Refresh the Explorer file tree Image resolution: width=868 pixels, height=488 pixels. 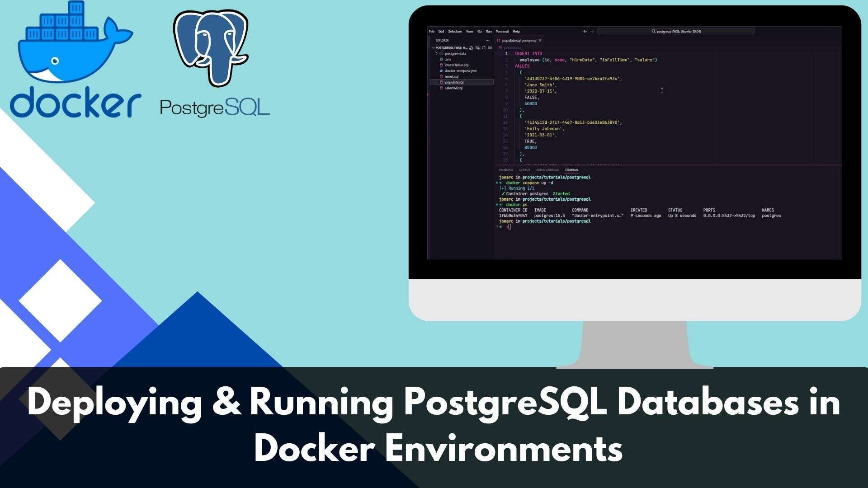click(484, 47)
